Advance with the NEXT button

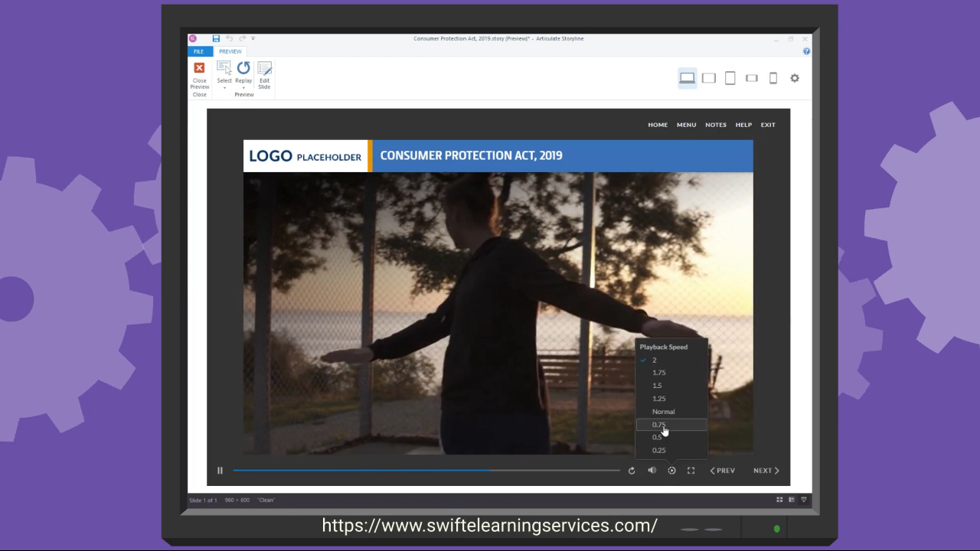click(766, 471)
